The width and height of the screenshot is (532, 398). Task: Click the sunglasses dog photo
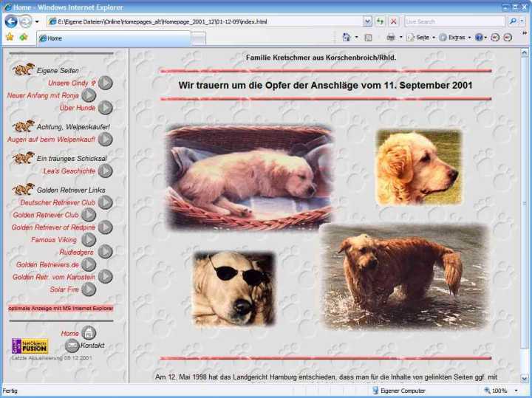tap(233, 289)
